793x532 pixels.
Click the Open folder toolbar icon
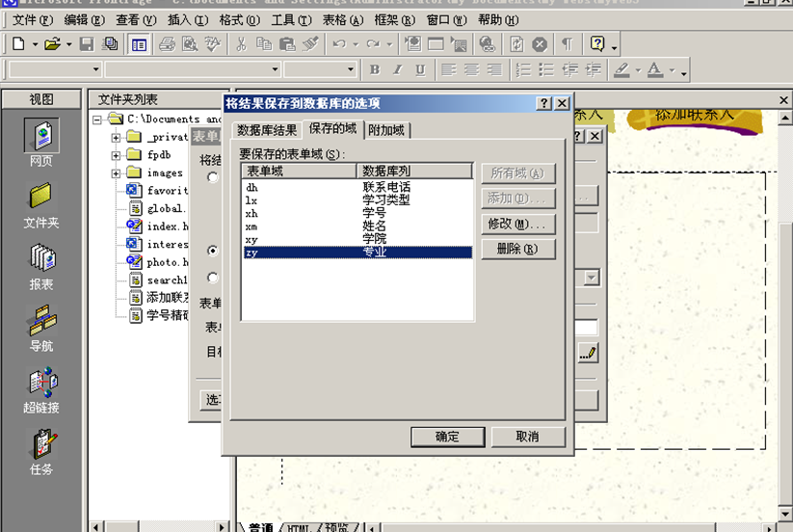pyautogui.click(x=52, y=44)
